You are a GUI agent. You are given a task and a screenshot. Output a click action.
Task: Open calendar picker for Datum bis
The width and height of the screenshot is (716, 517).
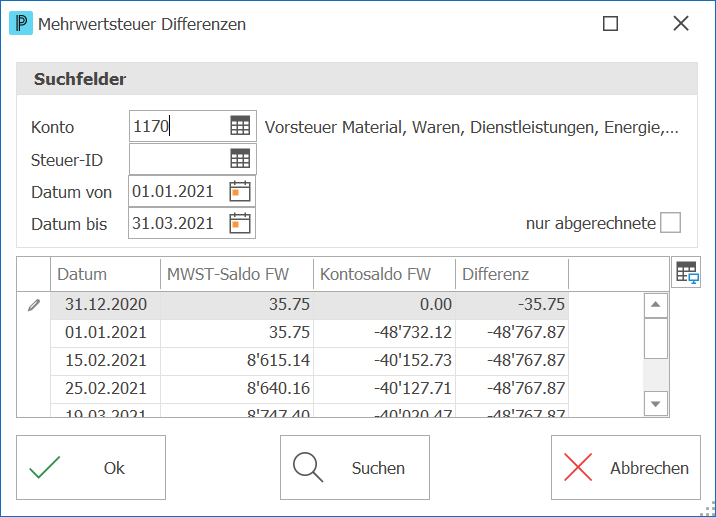240,223
